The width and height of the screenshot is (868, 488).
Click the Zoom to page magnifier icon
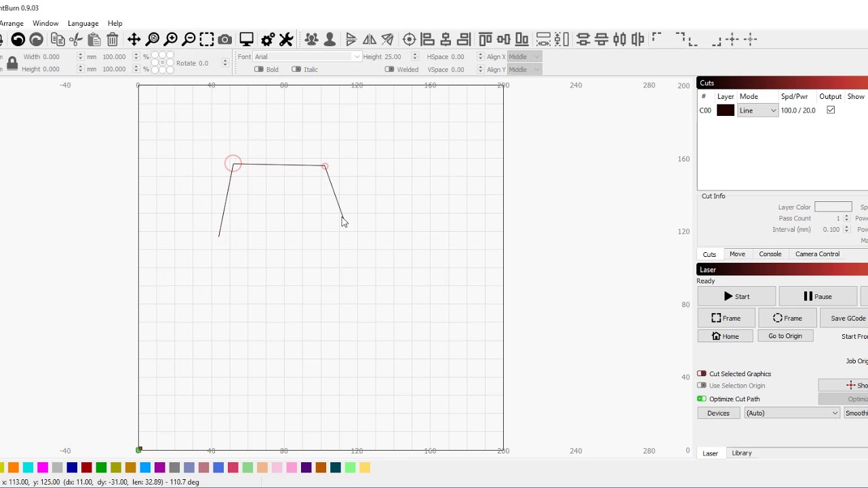153,40
